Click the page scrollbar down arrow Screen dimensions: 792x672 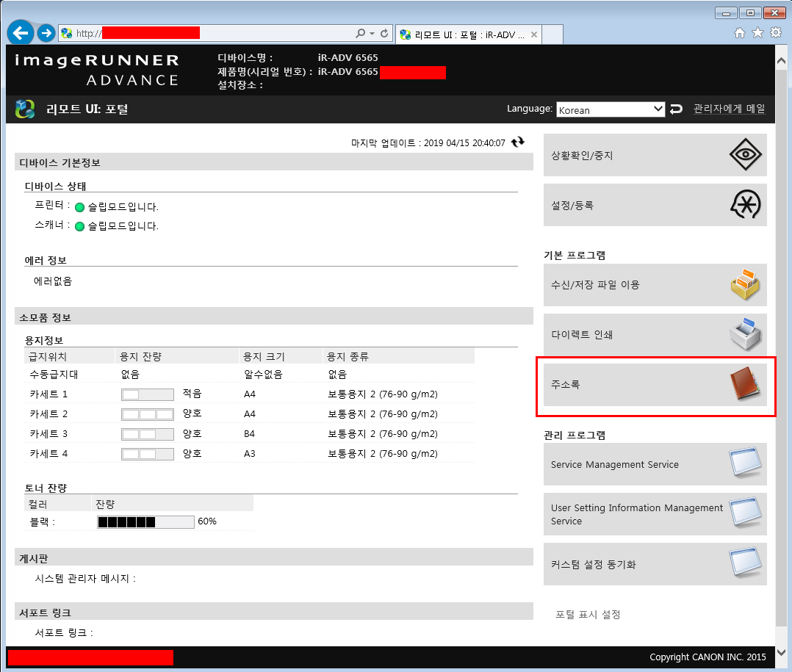point(781,652)
